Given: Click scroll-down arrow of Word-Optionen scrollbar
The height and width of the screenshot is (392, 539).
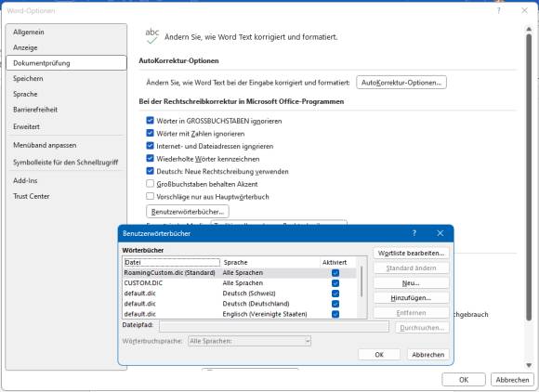Looking at the screenshot, I should click(529, 365).
